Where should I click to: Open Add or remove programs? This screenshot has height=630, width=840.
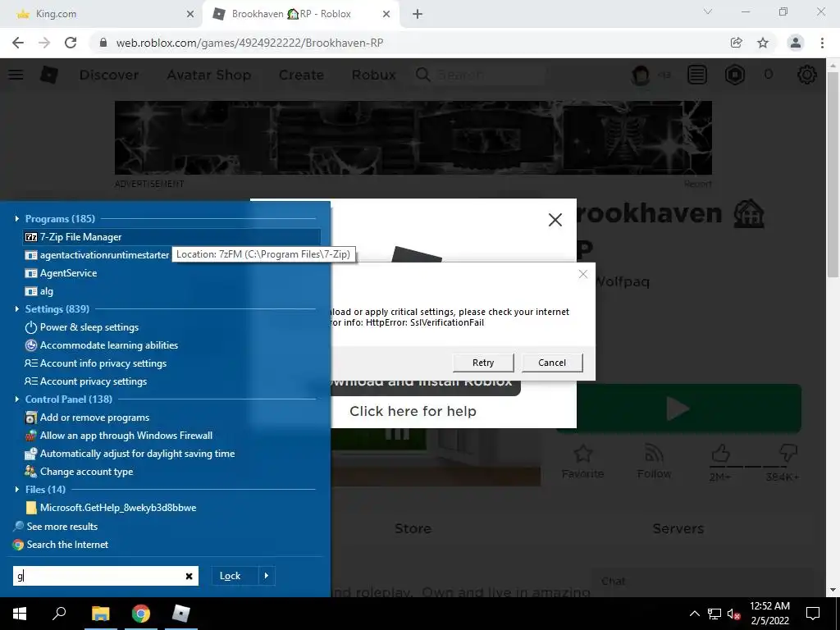(87, 418)
